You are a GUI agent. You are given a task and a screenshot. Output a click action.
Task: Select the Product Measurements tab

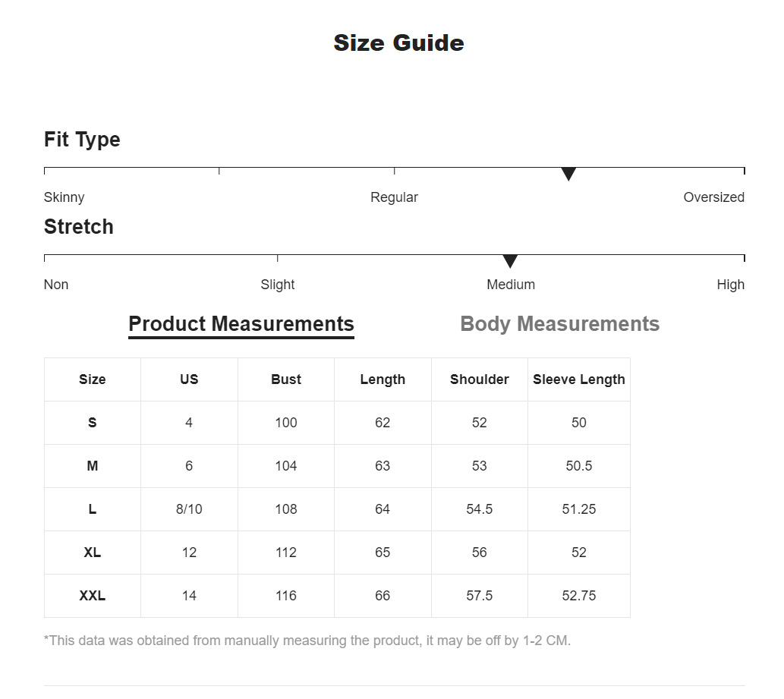click(241, 324)
